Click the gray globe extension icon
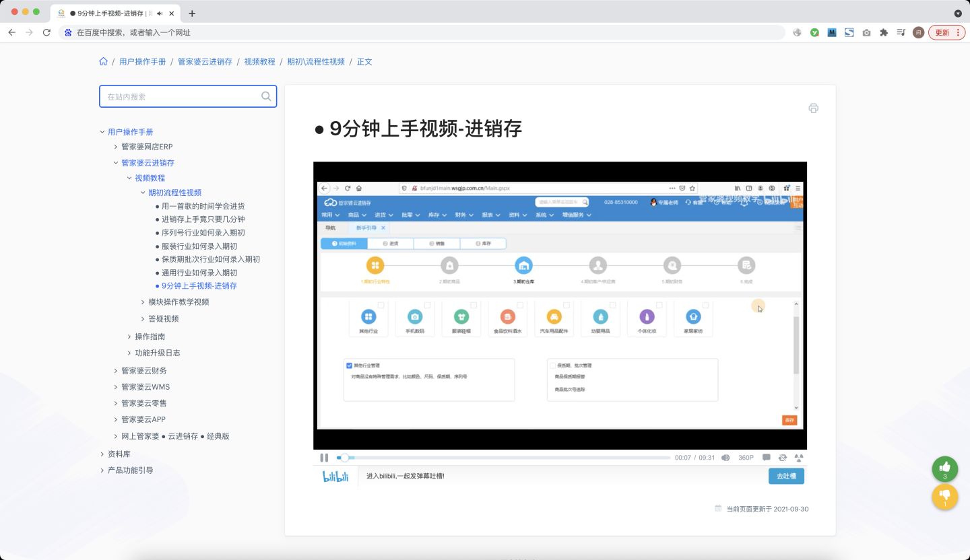 pyautogui.click(x=798, y=32)
